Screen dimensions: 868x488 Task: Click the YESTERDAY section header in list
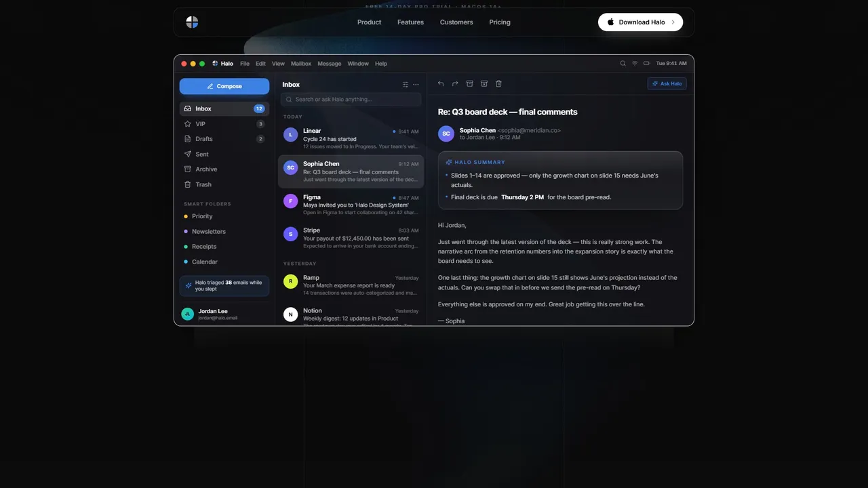click(300, 264)
